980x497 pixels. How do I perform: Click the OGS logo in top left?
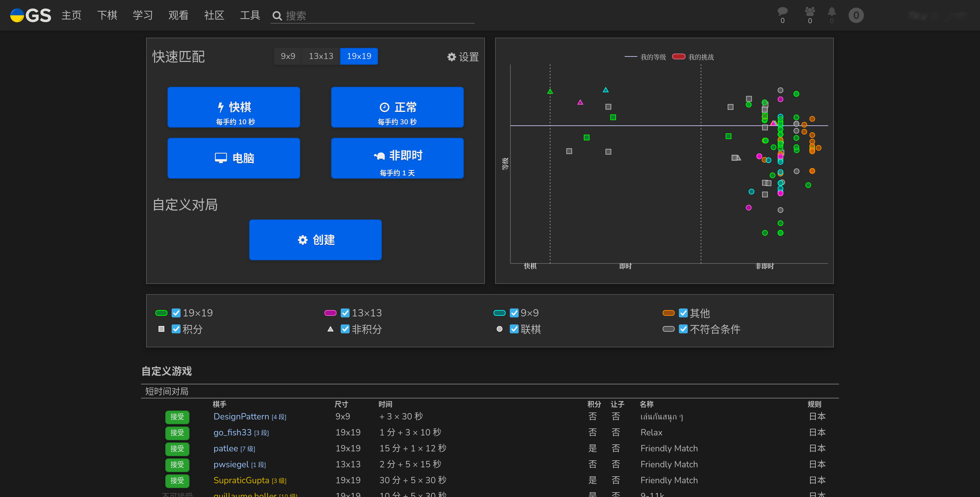(x=30, y=15)
